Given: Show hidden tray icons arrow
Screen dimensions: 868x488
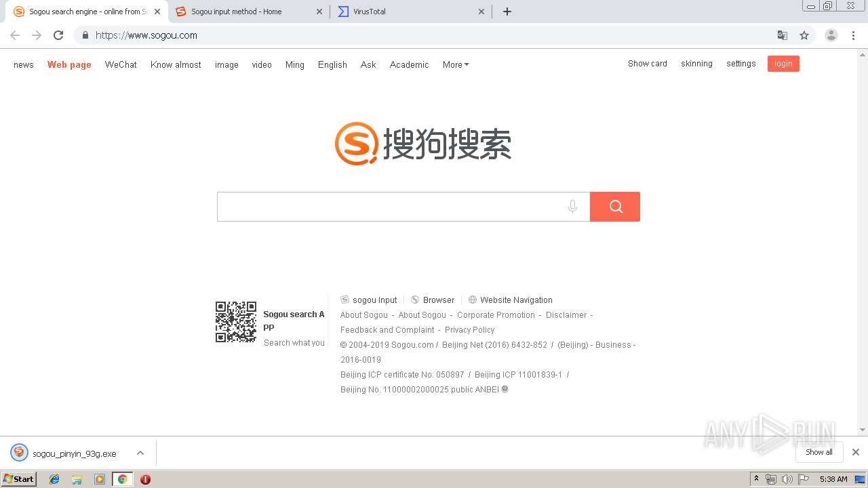Looking at the screenshot, I should click(756, 479).
